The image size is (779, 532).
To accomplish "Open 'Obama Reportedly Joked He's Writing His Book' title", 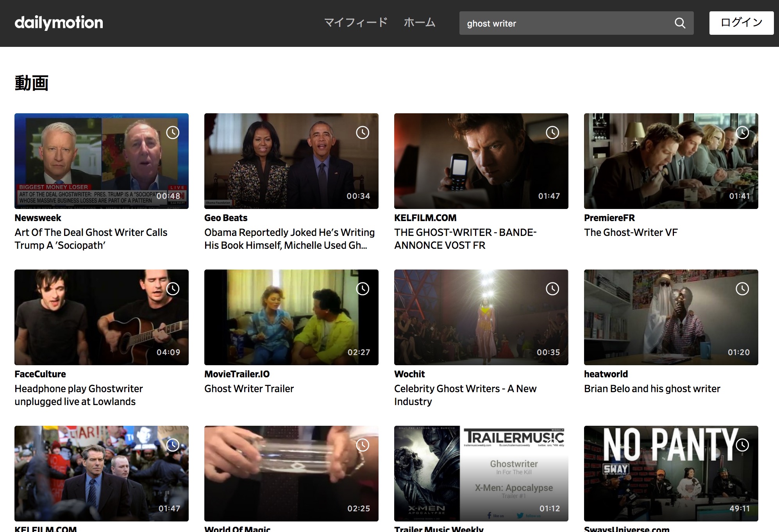I will pyautogui.click(x=289, y=239).
